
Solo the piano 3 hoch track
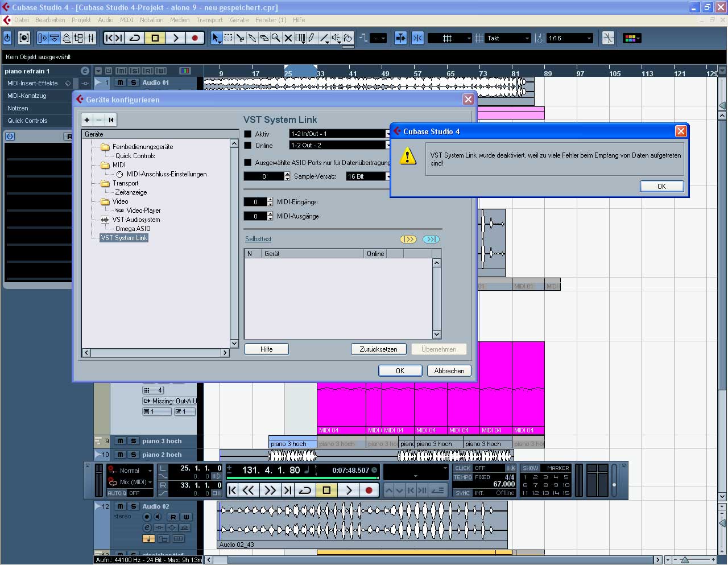click(x=133, y=441)
